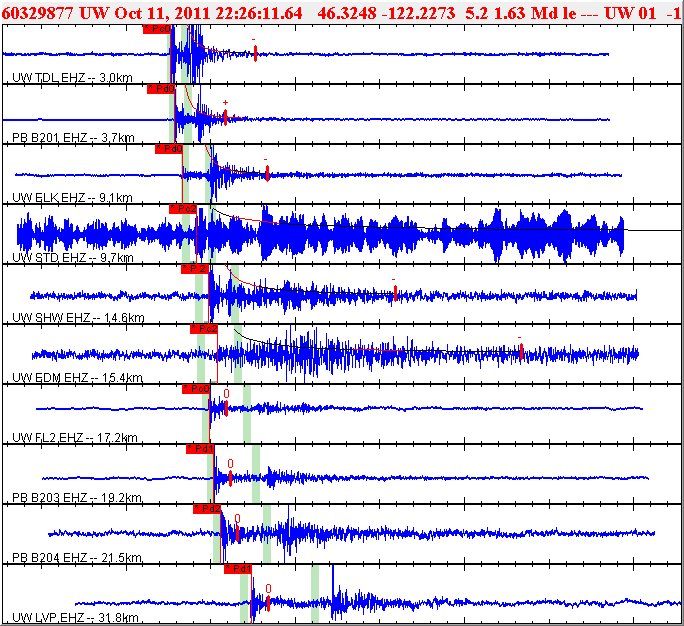Select the Pc2 pick flag on EDM trace
Image resolution: width=684 pixels, height=626 pixels.
point(204,329)
